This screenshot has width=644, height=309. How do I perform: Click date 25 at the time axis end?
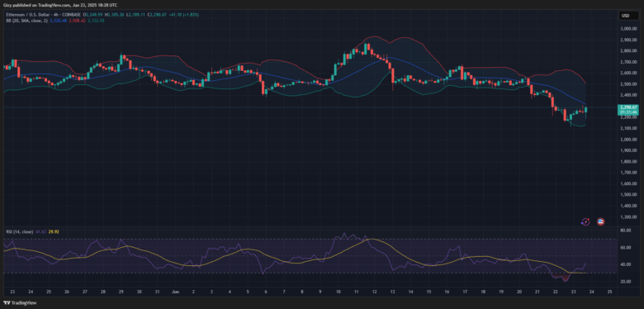609,292
